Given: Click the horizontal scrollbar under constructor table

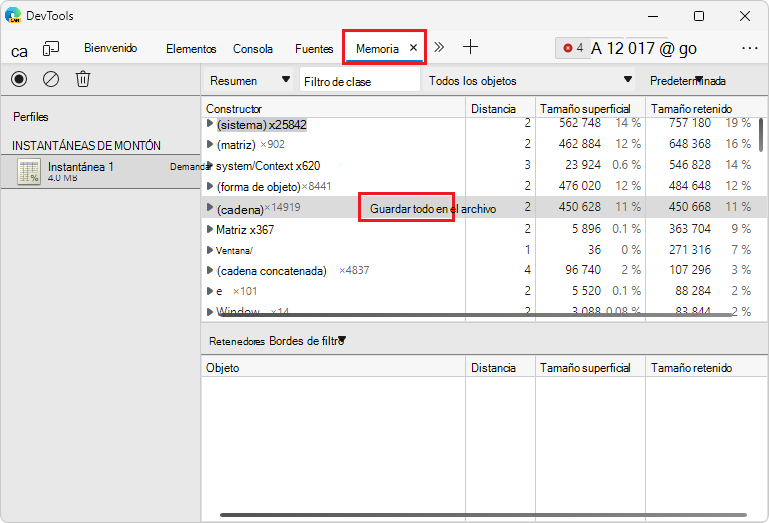Looking at the screenshot, I should tap(476, 315).
